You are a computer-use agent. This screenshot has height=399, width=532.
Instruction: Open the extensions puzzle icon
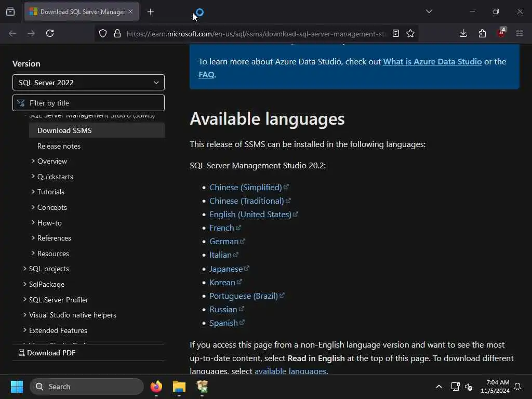click(482, 33)
